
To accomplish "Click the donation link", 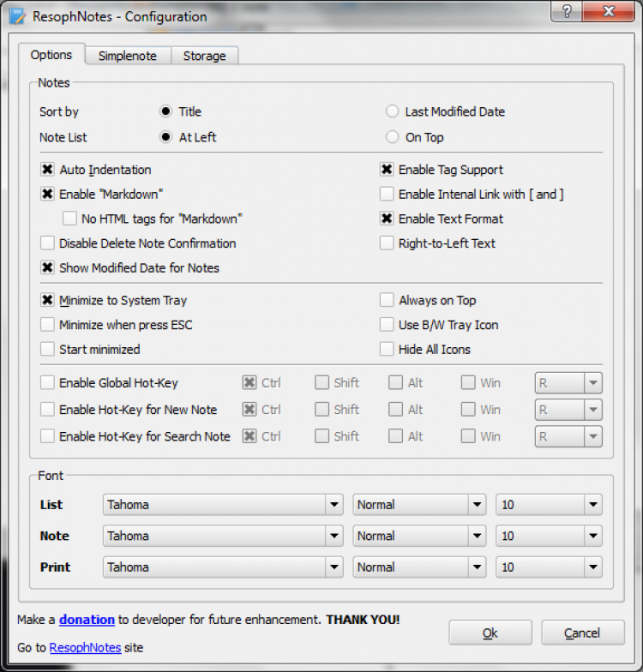I will [87, 620].
